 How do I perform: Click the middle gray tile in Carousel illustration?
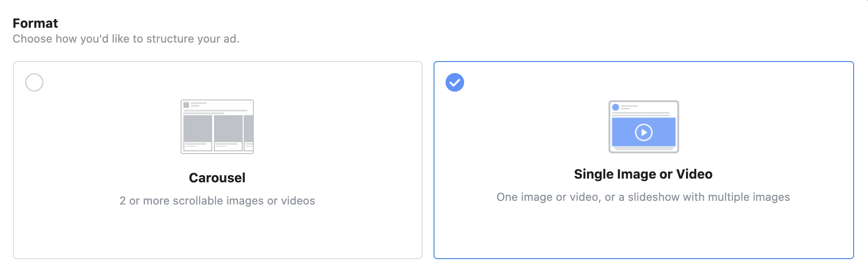click(228, 129)
